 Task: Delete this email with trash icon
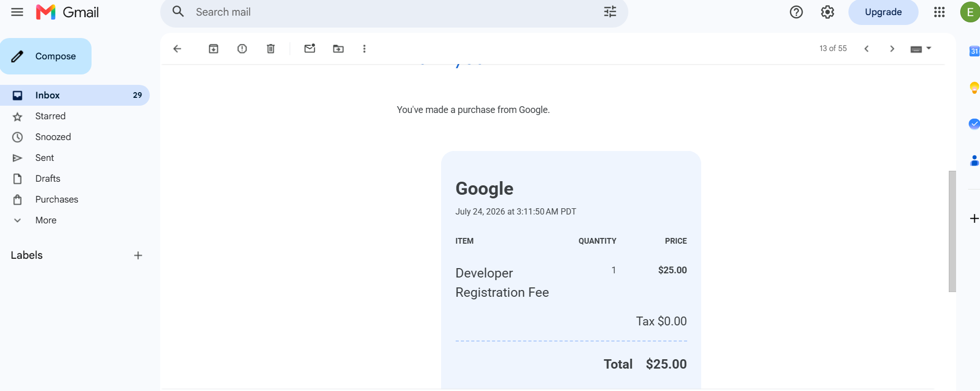coord(271,48)
